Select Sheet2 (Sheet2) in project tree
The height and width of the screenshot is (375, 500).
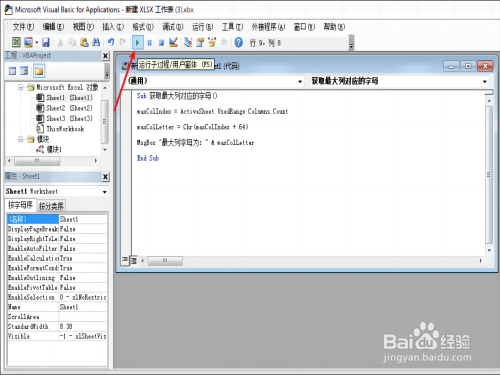[64, 108]
